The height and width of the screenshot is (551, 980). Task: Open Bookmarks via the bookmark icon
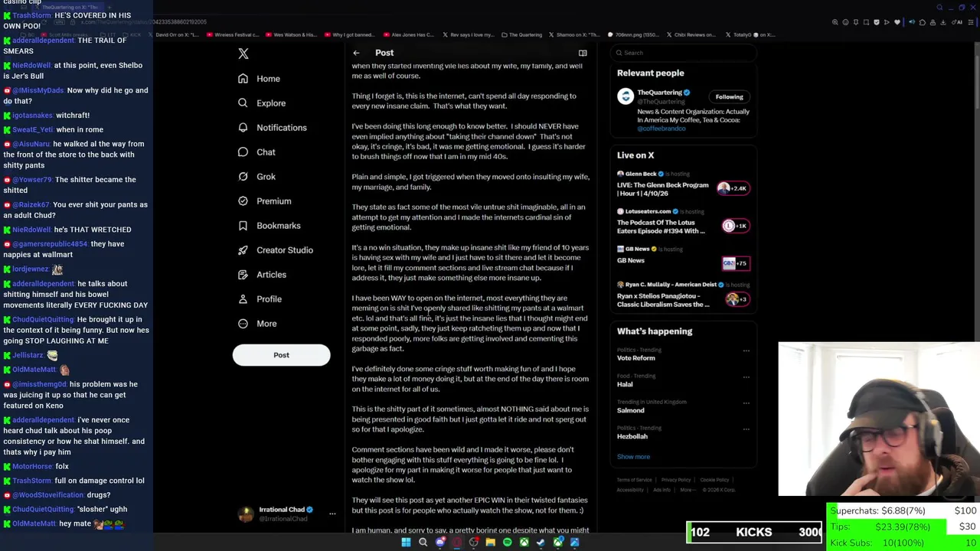click(243, 226)
